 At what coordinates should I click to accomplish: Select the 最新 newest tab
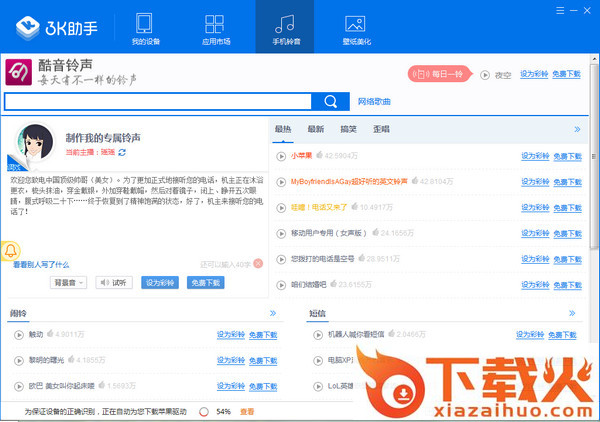[316, 129]
